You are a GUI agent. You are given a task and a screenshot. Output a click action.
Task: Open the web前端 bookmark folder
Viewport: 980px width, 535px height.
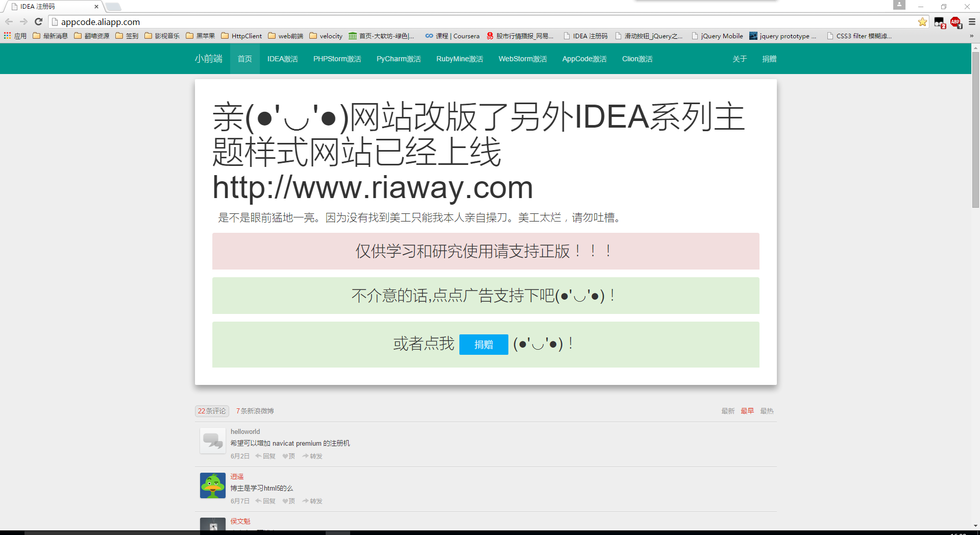[286, 36]
